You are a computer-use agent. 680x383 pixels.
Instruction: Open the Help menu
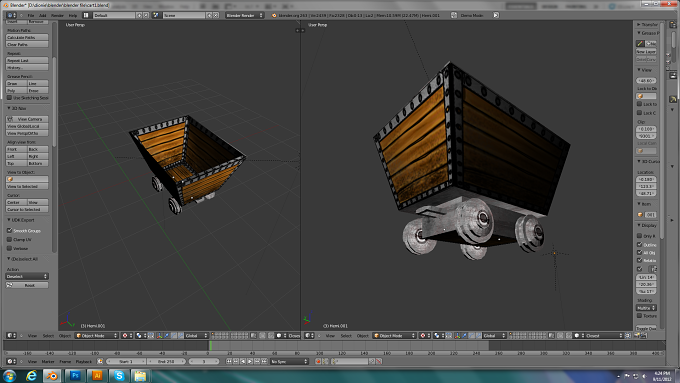(73, 15)
